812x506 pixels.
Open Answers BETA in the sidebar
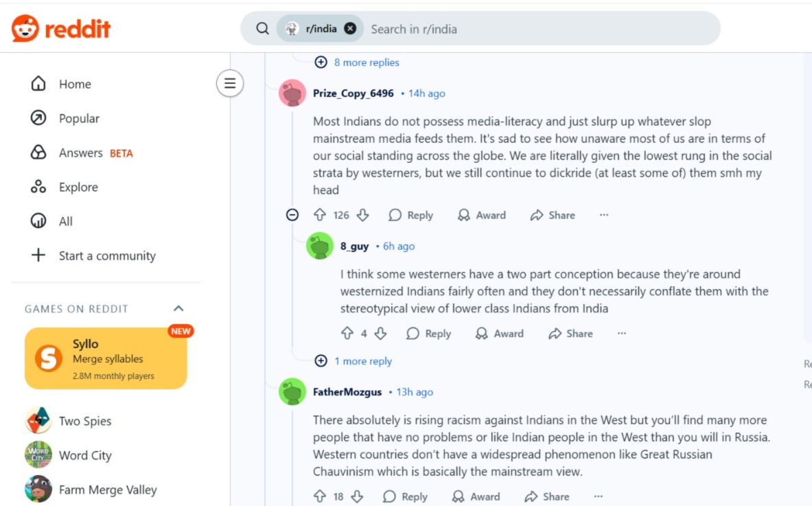pyautogui.click(x=81, y=153)
